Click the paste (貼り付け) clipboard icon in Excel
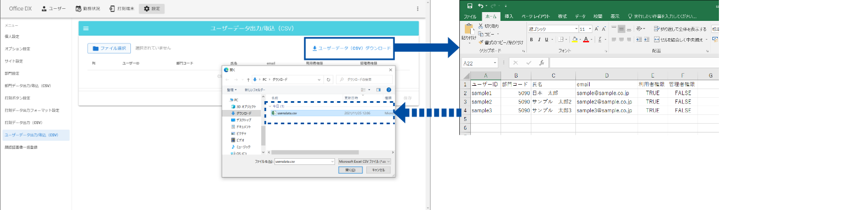Screen dimensions: 868x210 pos(469,28)
